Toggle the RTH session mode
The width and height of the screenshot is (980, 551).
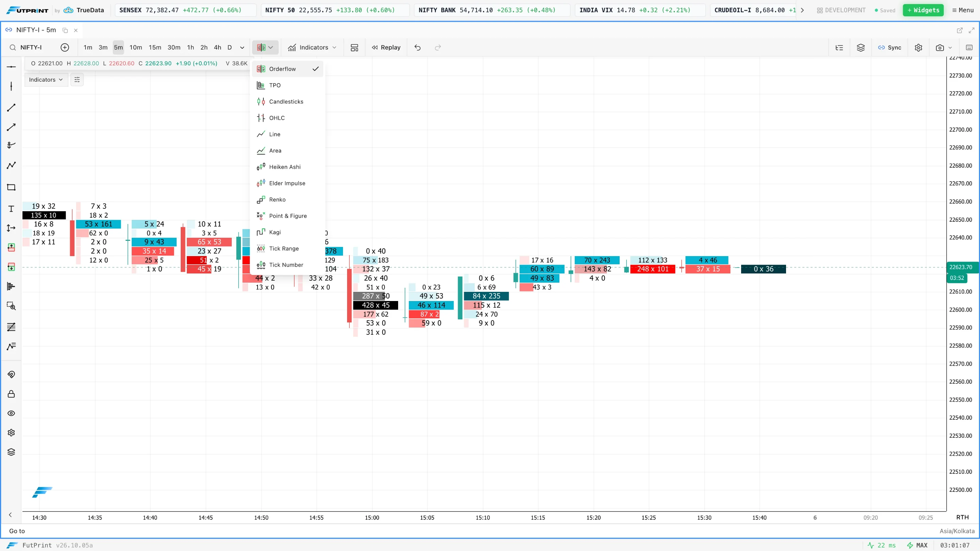pyautogui.click(x=963, y=518)
